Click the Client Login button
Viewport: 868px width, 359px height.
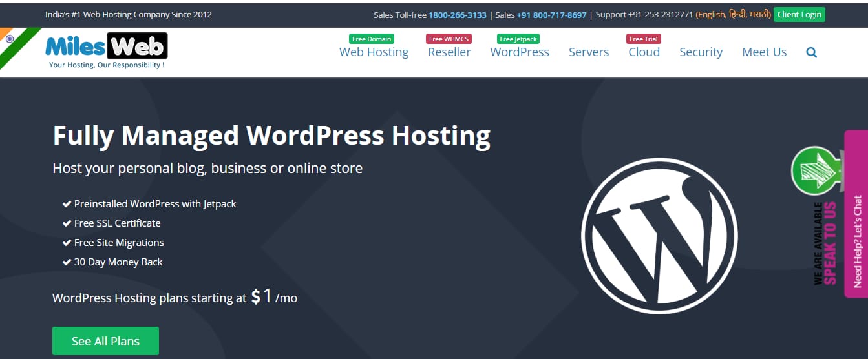point(799,14)
